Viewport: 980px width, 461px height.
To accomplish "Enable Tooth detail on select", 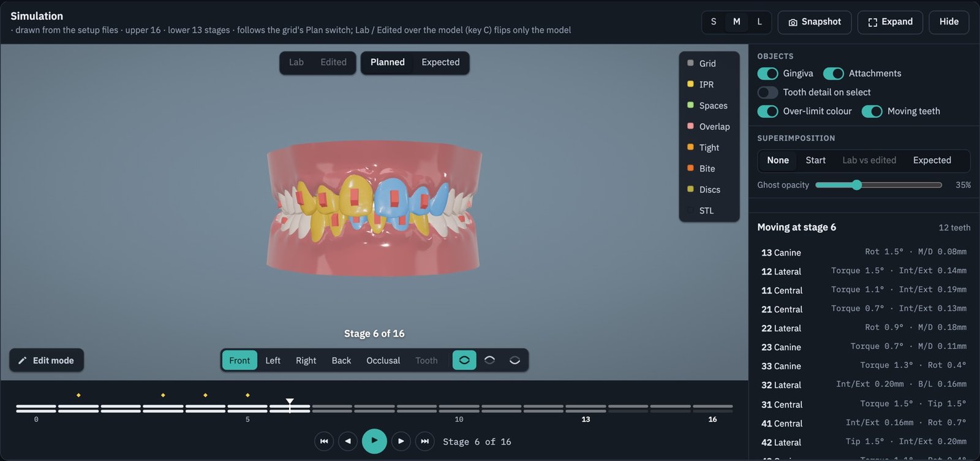I will (x=767, y=93).
